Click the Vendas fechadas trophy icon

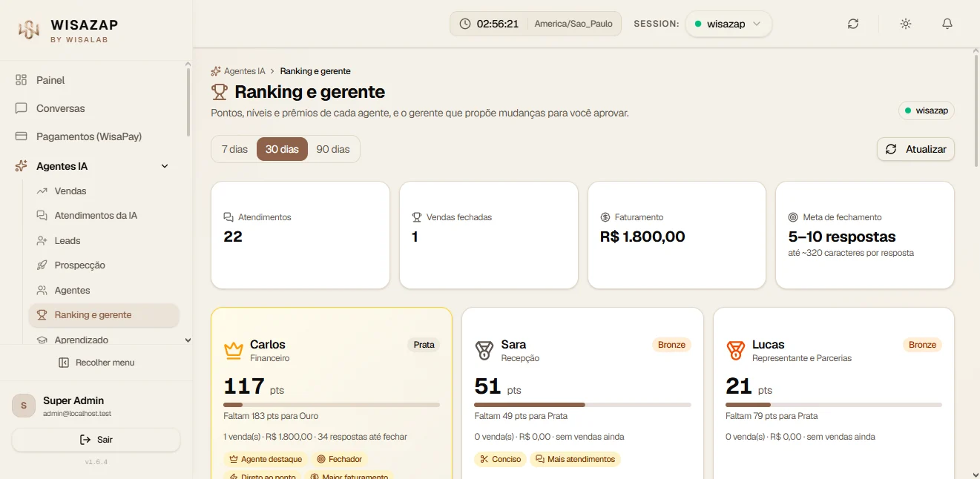(x=417, y=217)
